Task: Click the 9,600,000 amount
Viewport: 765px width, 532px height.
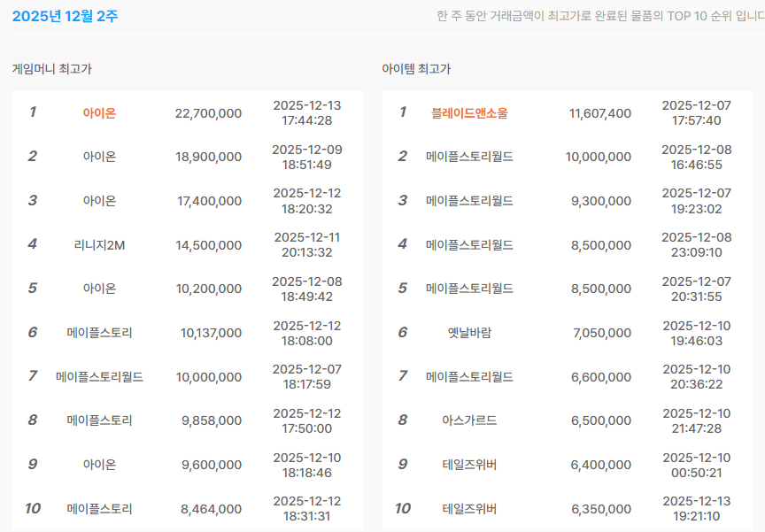Action: (212, 464)
